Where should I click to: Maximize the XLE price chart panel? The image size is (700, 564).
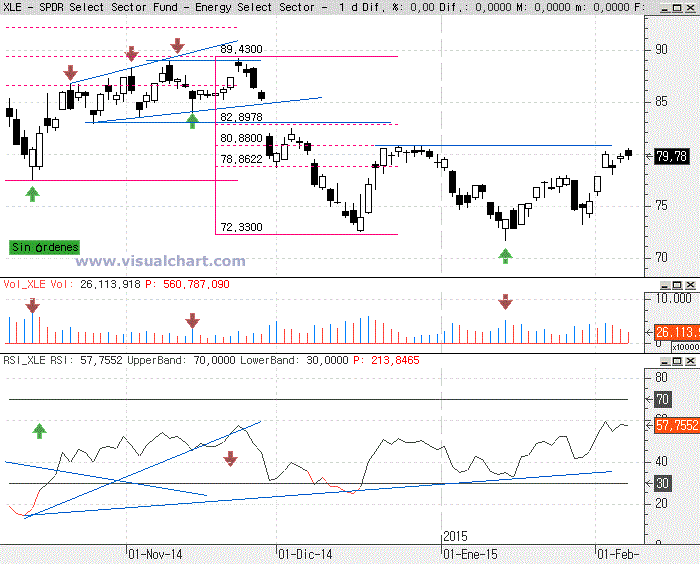(677, 8)
